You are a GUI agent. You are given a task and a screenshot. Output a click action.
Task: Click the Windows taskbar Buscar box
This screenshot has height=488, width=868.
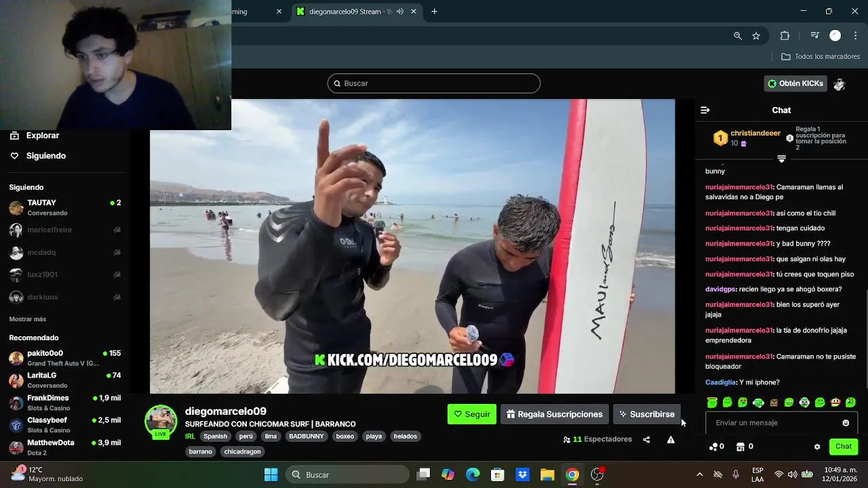[x=347, y=474]
